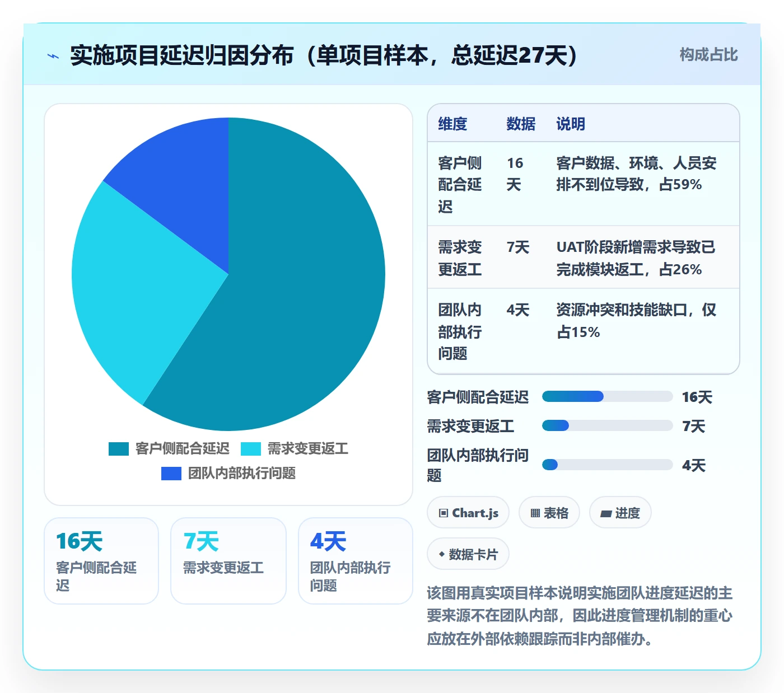Screen dimensions: 784x693
Task: Click the 4天 value beside progress bar
Action: tap(693, 465)
